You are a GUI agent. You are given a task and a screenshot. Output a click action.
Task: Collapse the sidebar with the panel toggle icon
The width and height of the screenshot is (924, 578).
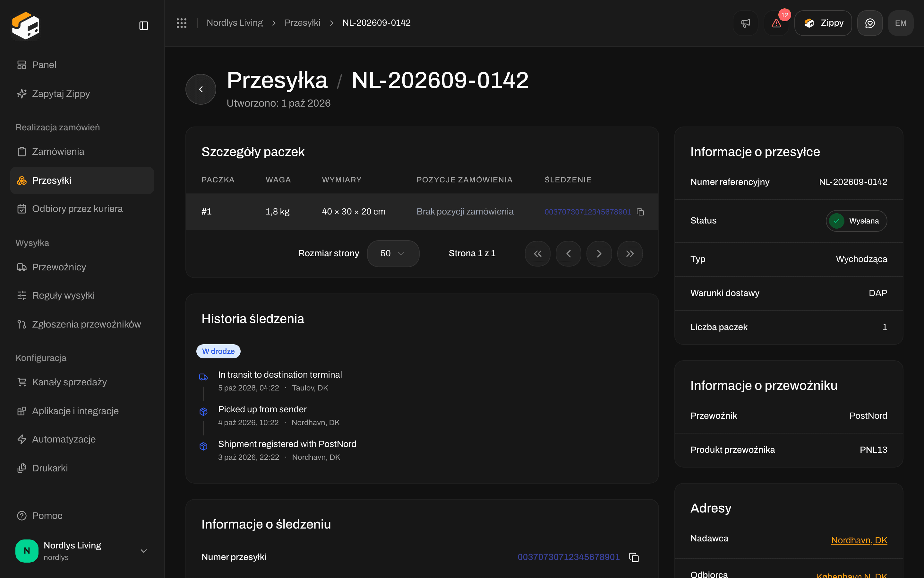pos(143,26)
